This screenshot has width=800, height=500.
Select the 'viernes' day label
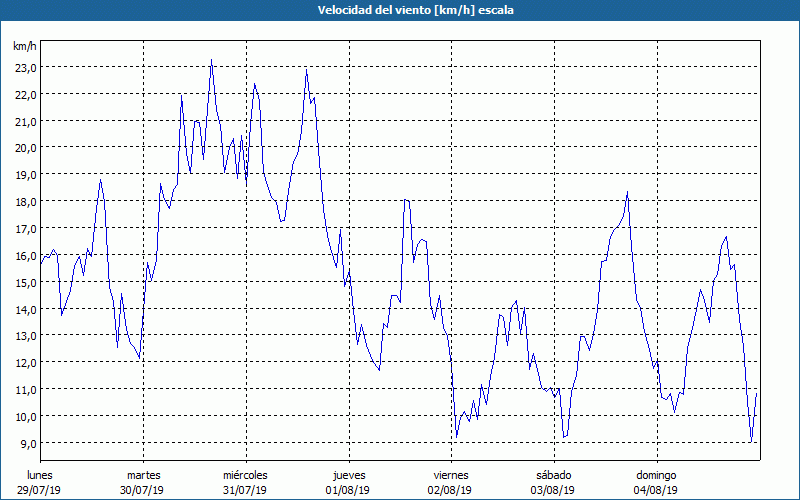pyautogui.click(x=451, y=475)
